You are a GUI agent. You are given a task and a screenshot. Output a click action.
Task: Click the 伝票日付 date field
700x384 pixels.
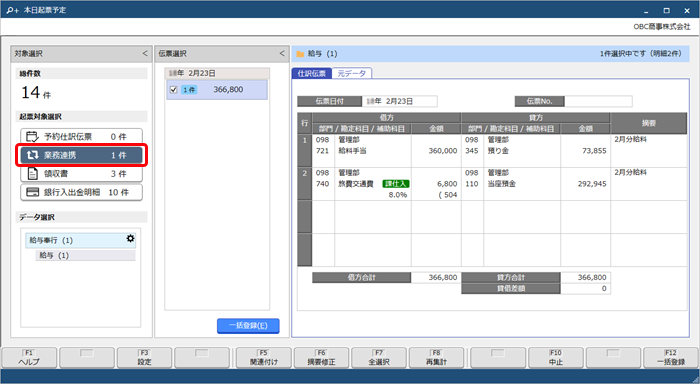400,101
